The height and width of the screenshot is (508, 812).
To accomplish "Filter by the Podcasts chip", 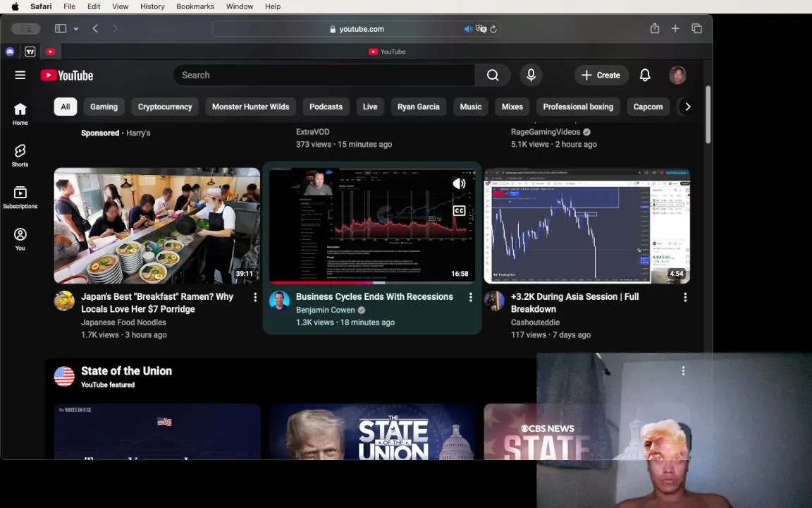I will click(x=326, y=107).
